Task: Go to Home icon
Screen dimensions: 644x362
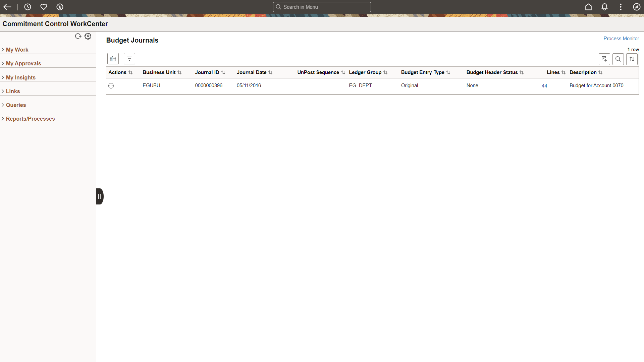Action: pos(588,7)
